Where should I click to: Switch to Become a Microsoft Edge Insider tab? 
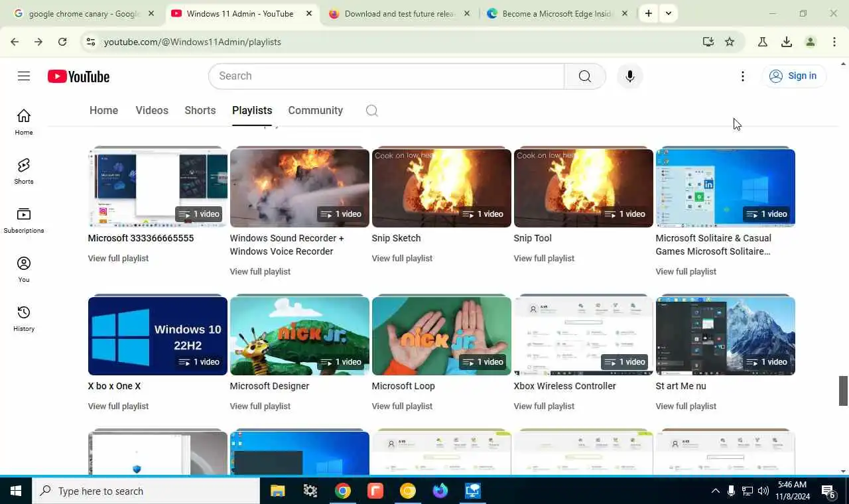(558, 13)
